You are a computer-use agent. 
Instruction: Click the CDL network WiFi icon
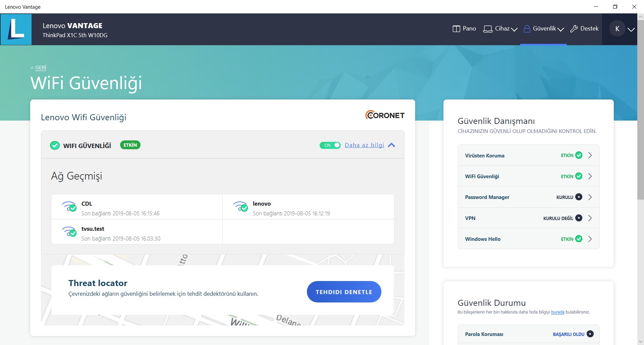(x=69, y=206)
